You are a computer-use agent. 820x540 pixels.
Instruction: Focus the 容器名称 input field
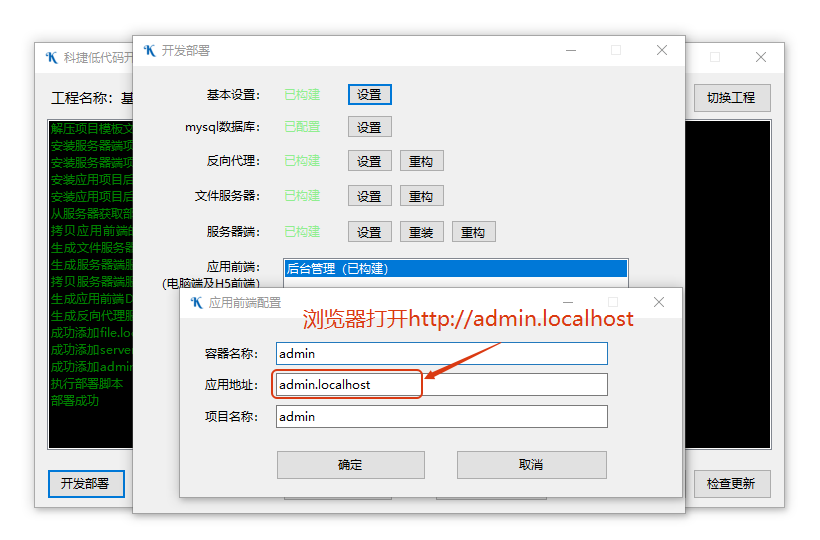[x=441, y=353]
